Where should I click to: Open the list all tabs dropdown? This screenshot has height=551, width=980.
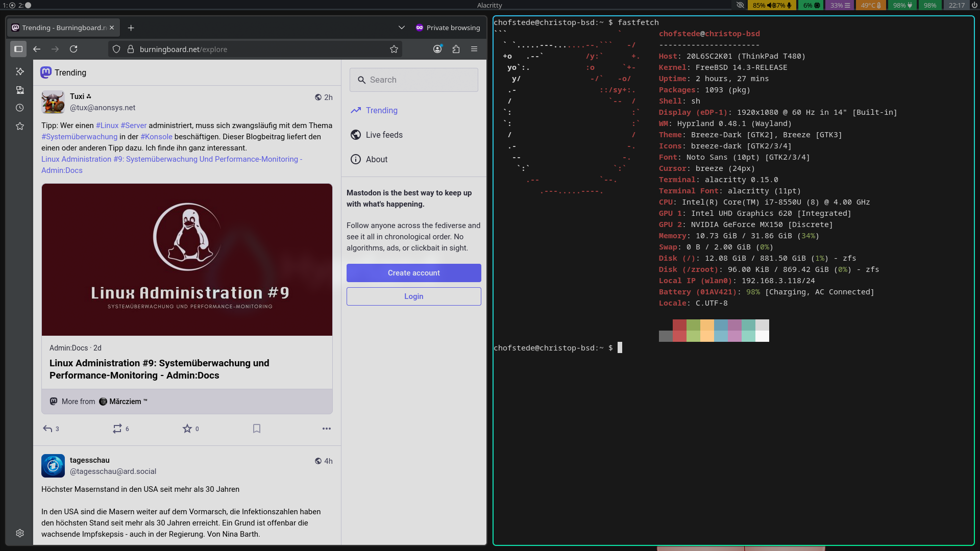pyautogui.click(x=402, y=28)
